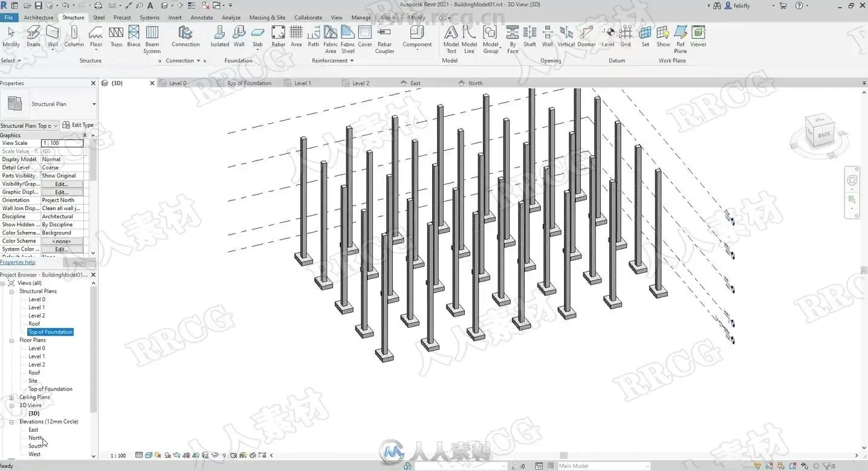Switch to the East view tab
Image resolution: width=868 pixels, height=471 pixels.
pos(415,83)
